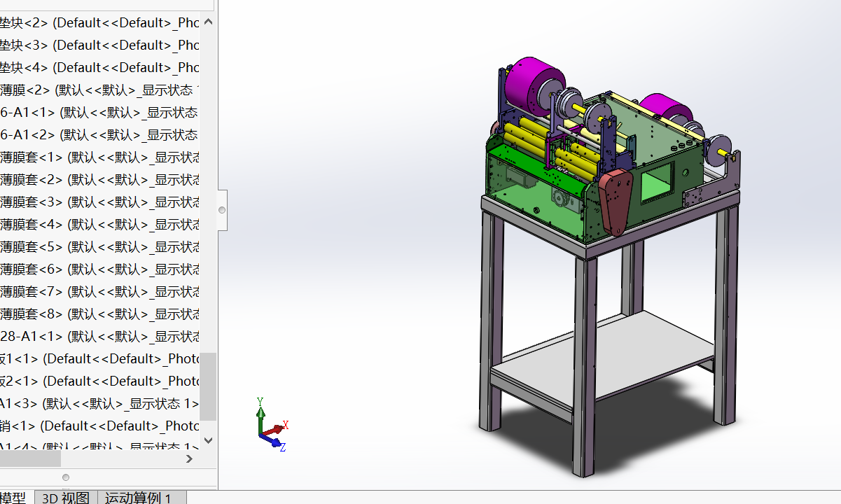This screenshot has width=841, height=504.
Task: Select the red guard cover on the machine
Action: (616, 202)
